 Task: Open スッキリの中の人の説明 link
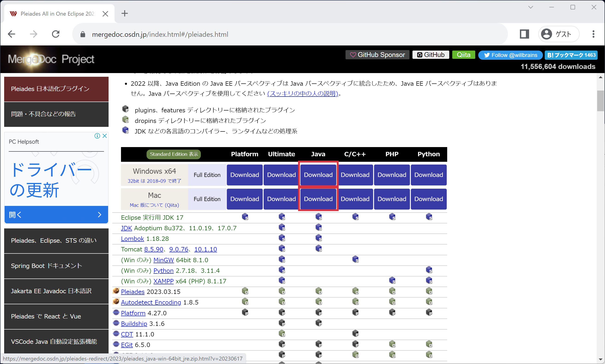click(302, 94)
